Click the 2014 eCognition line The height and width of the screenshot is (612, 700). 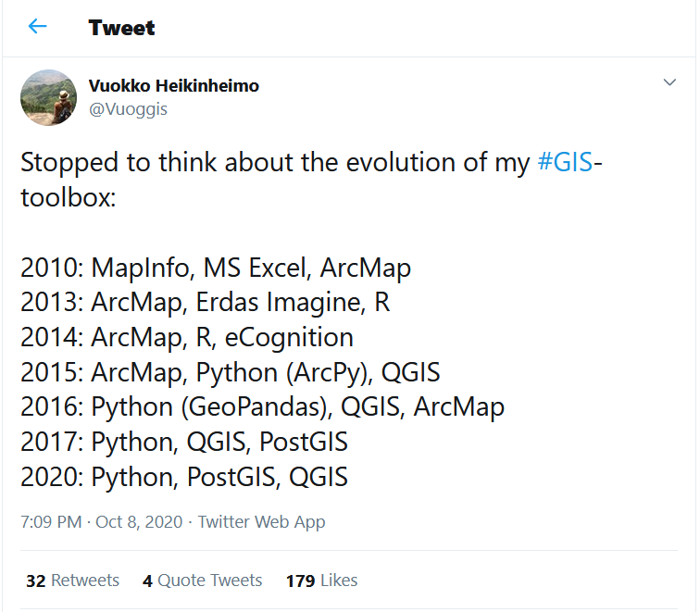click(x=187, y=338)
